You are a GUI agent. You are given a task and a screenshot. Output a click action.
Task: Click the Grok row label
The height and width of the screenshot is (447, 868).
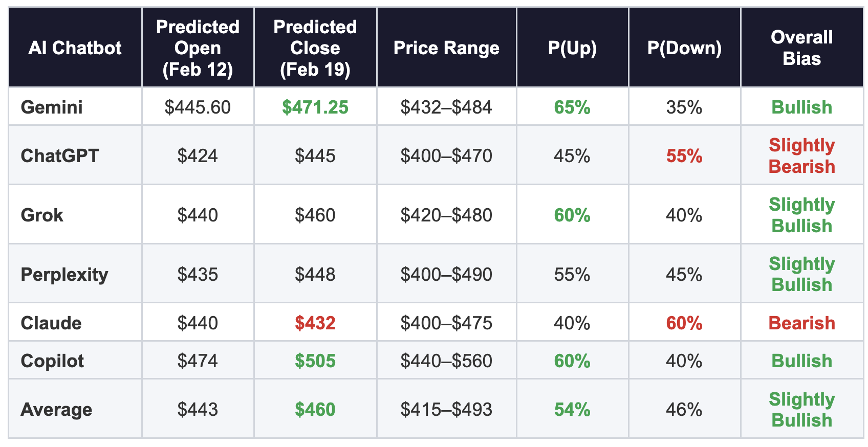tap(42, 215)
